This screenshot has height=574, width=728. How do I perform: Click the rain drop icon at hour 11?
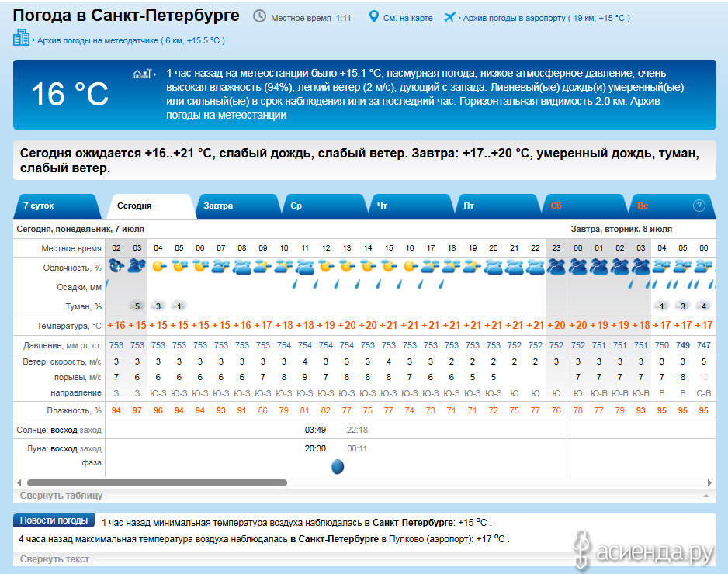(x=294, y=284)
